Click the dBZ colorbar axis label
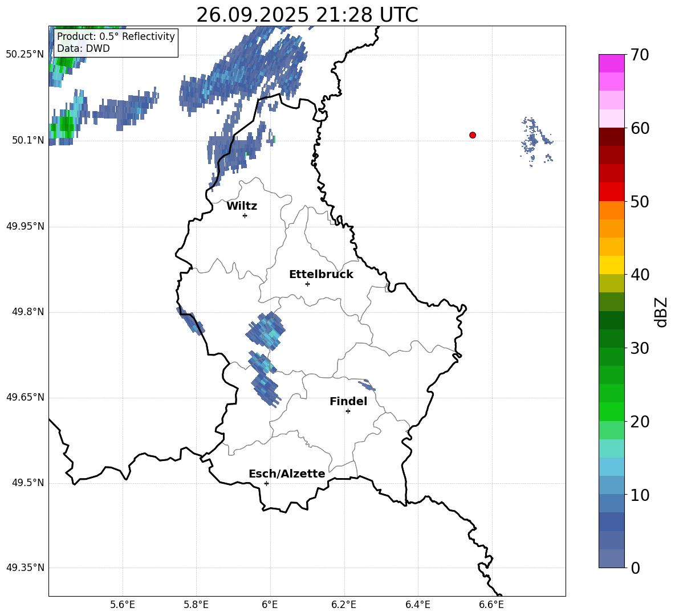Screen dimensions: 675x616 661,312
